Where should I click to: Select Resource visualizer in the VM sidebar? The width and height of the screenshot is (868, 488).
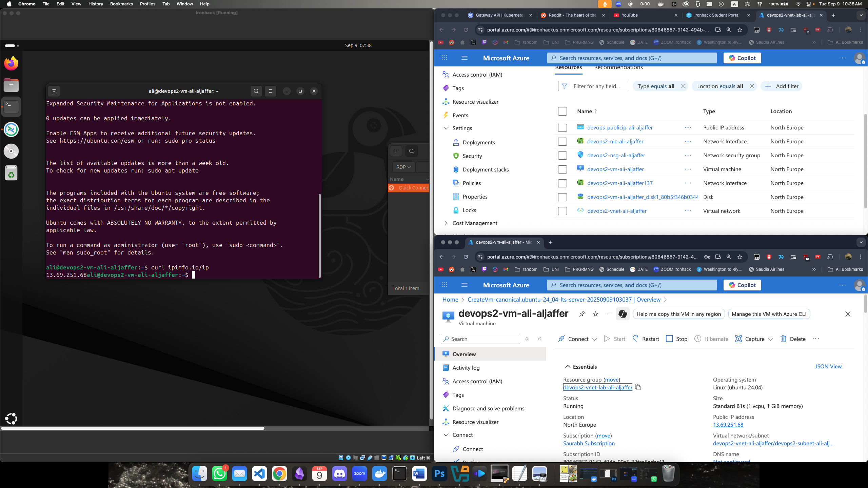click(475, 422)
